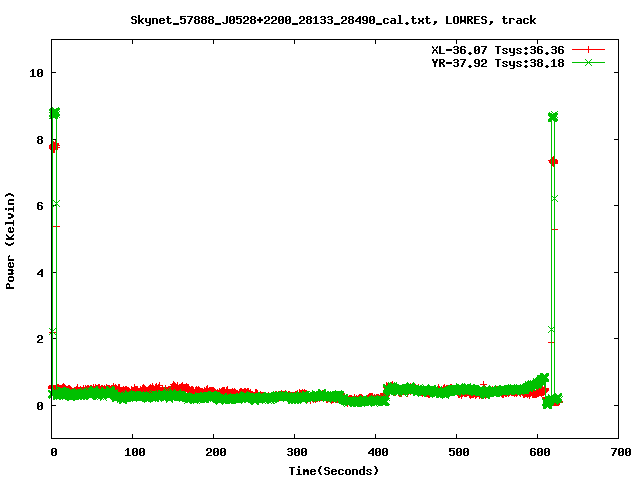Click the y-axis tick label 10
Viewport: 640px width, 480px height.
click(36, 73)
